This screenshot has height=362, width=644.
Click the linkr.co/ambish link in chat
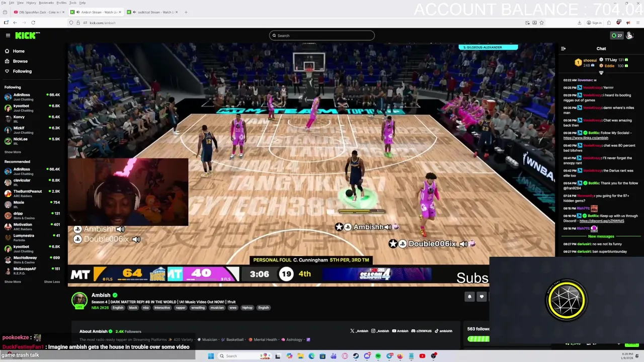pos(586,138)
